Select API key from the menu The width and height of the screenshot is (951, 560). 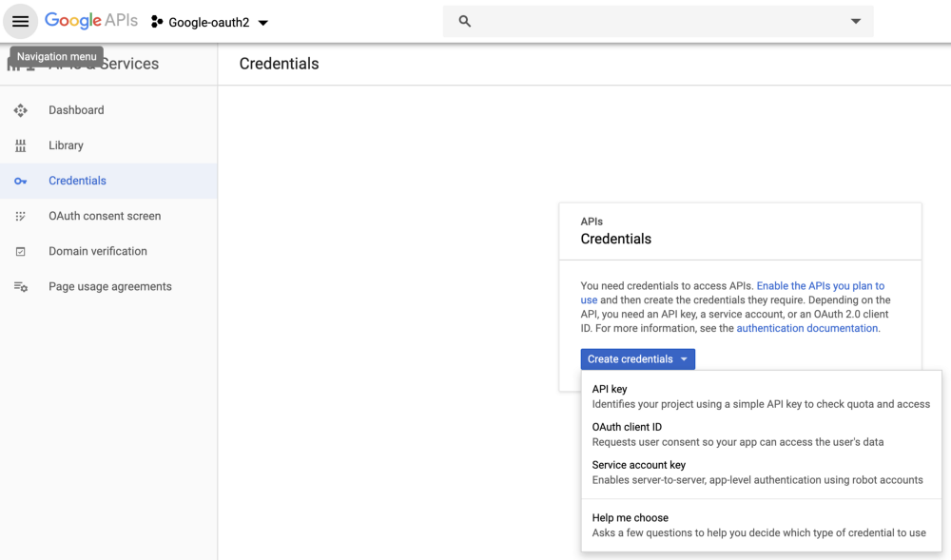610,389
